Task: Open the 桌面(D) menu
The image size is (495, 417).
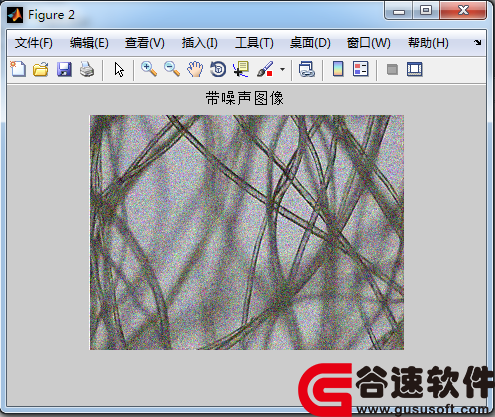Action: click(x=310, y=43)
